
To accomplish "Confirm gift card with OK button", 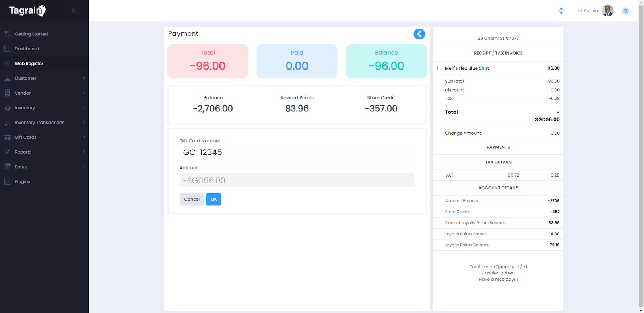I will [x=214, y=199].
